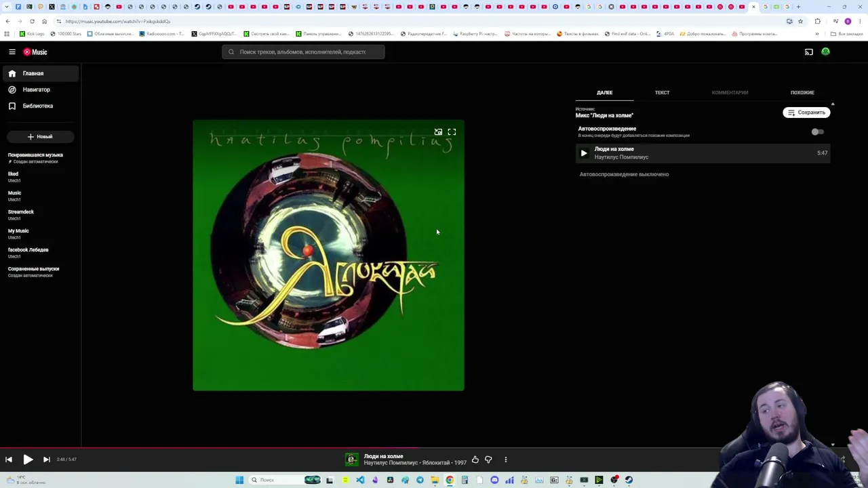Switch to the Текст lyrics tab
868x488 pixels.
pos(662,93)
